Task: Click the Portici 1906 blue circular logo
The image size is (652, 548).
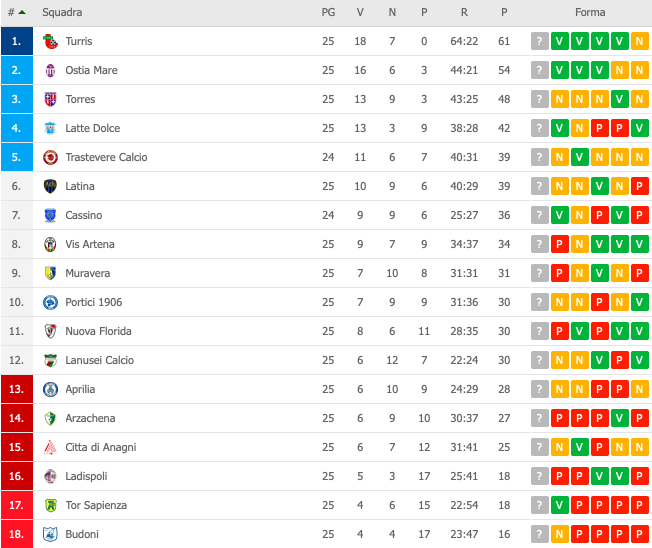Action: (x=50, y=302)
